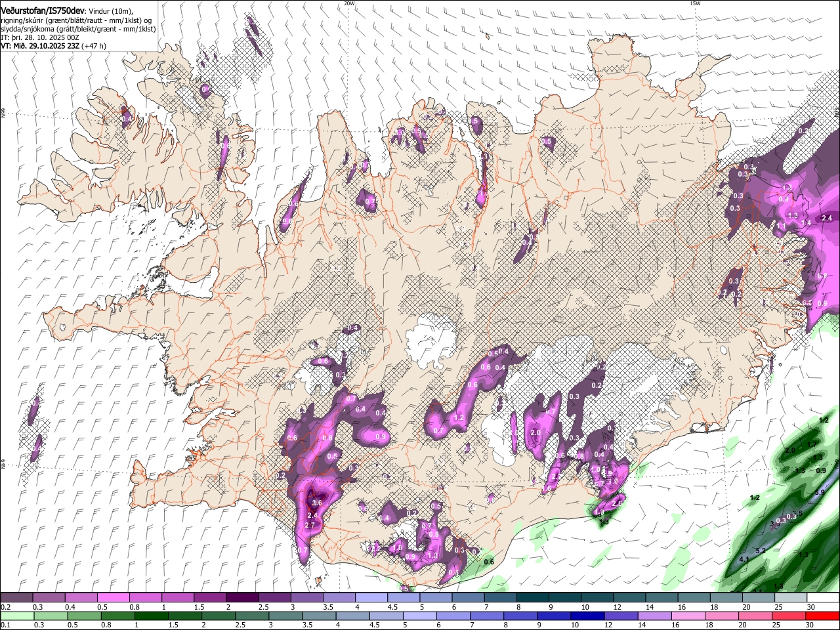
Task: Click the 0.1 label on the bottom scale
Action: (x=5, y=625)
